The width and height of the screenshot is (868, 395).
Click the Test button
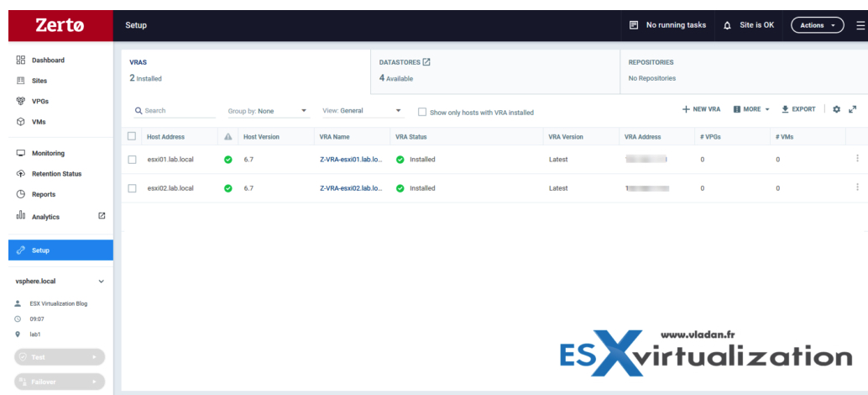coord(60,357)
